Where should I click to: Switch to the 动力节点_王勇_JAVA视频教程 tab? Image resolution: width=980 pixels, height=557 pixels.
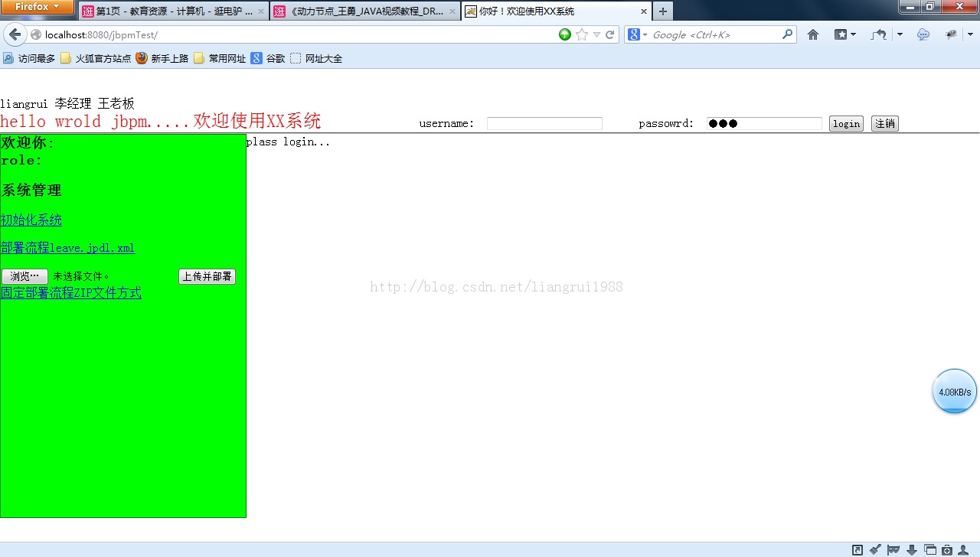[x=364, y=11]
